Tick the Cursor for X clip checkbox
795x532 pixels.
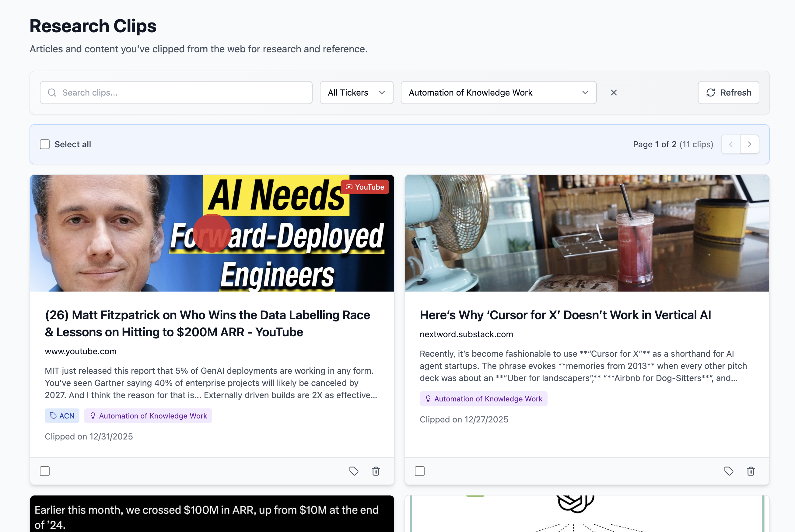pos(419,471)
